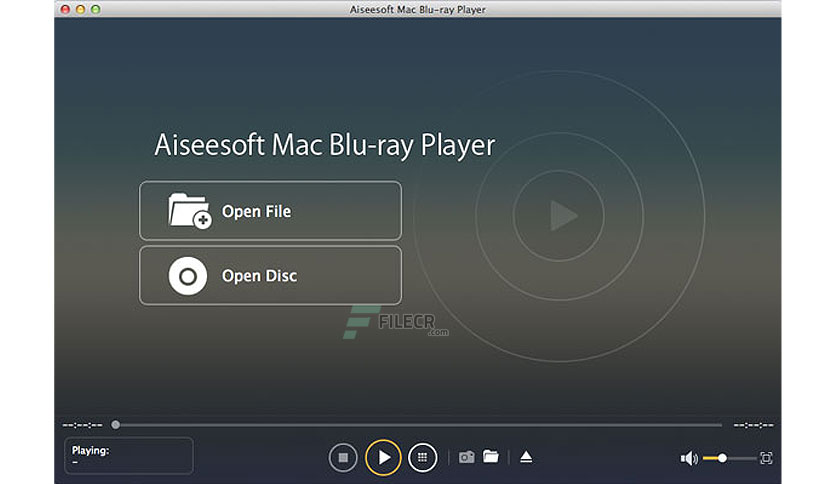
Task: Click the total duration readout
Action: 753,425
